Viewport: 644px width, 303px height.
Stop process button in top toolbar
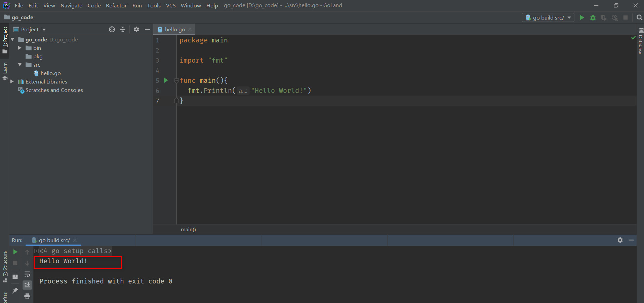(x=626, y=18)
